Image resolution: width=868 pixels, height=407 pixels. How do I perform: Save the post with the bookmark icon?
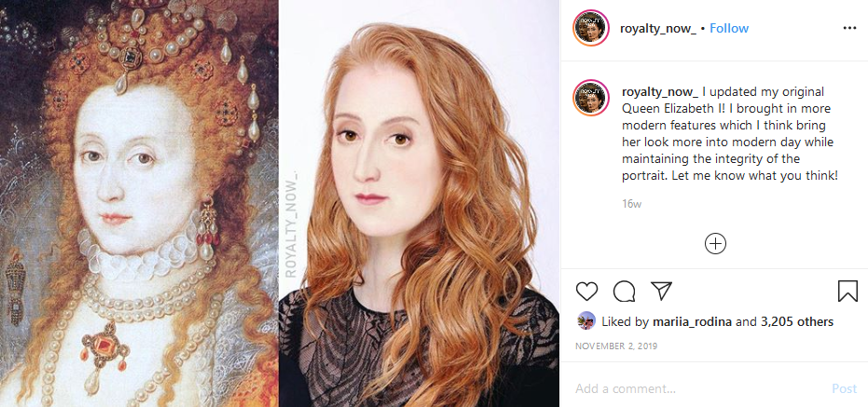pos(847,291)
